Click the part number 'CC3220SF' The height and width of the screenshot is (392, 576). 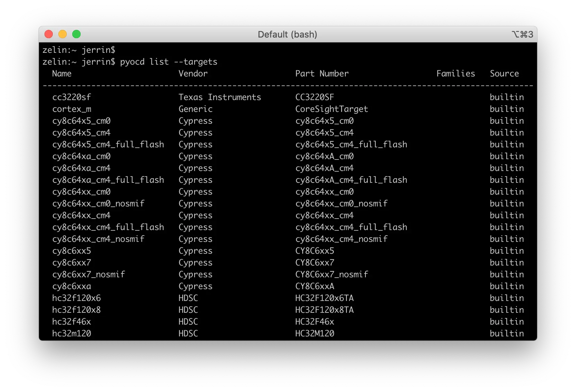click(315, 97)
